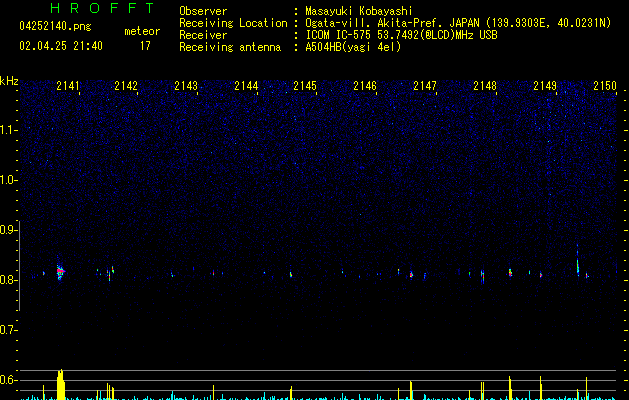
Task: Click the tallest yellow signal bar at bottom left
Action: coord(61,384)
